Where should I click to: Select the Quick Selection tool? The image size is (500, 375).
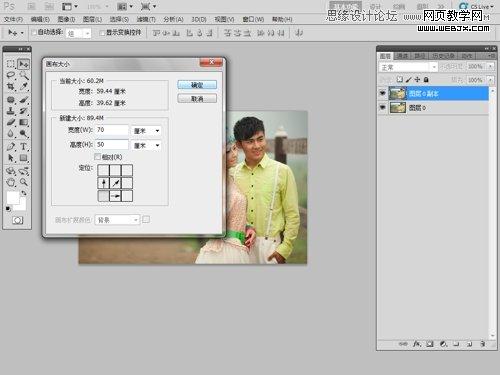tap(23, 75)
